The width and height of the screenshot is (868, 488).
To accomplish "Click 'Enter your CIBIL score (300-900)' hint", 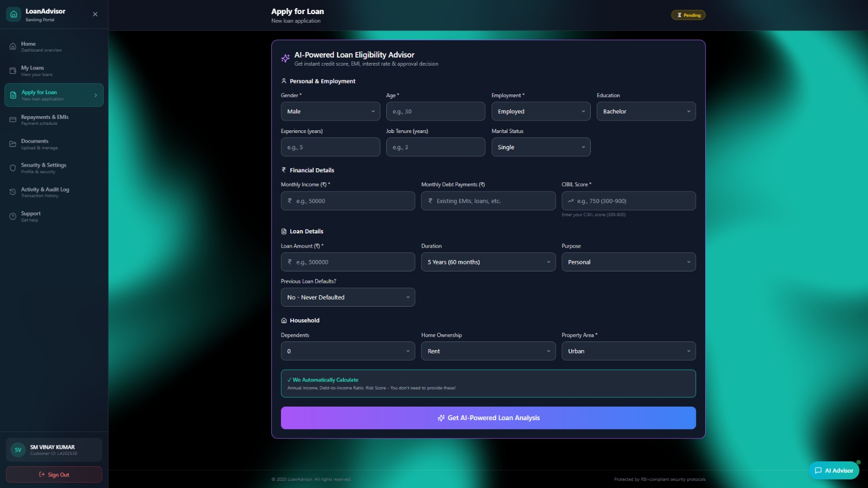I will click(593, 215).
